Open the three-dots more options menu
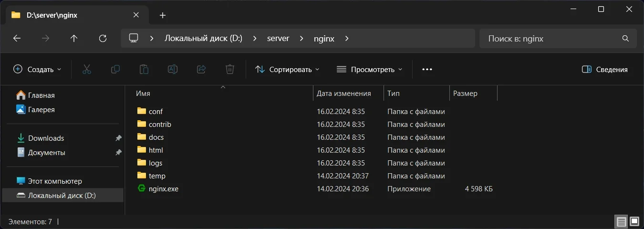The image size is (644, 229). 427,69
